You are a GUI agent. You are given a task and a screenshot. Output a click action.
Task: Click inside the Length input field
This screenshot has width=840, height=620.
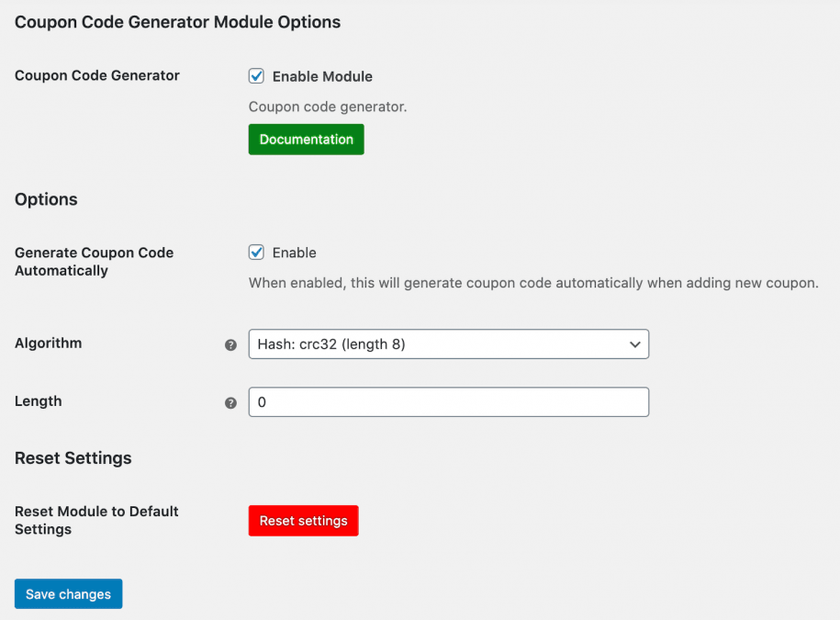coord(448,402)
